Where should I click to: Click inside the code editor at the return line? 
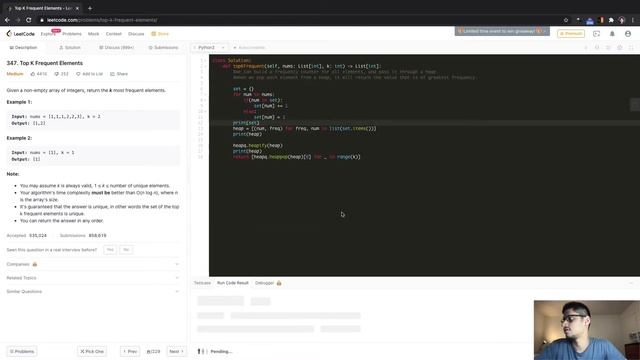point(297,157)
